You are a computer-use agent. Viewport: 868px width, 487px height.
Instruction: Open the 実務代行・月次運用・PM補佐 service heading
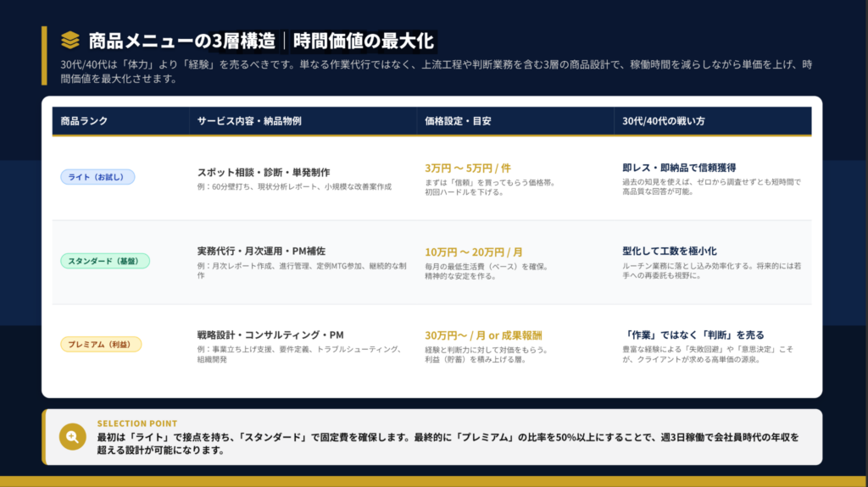coord(261,252)
